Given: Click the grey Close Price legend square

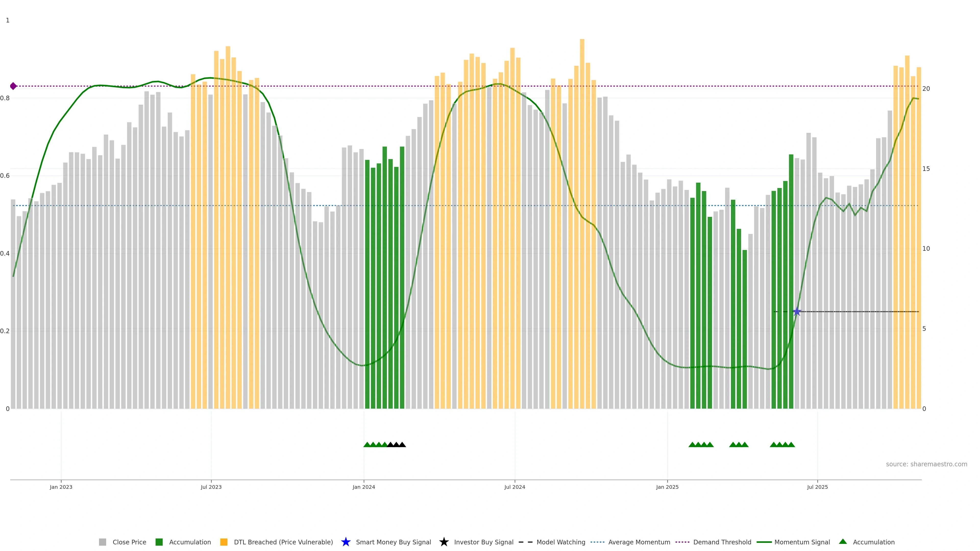Looking at the screenshot, I should 102,542.
